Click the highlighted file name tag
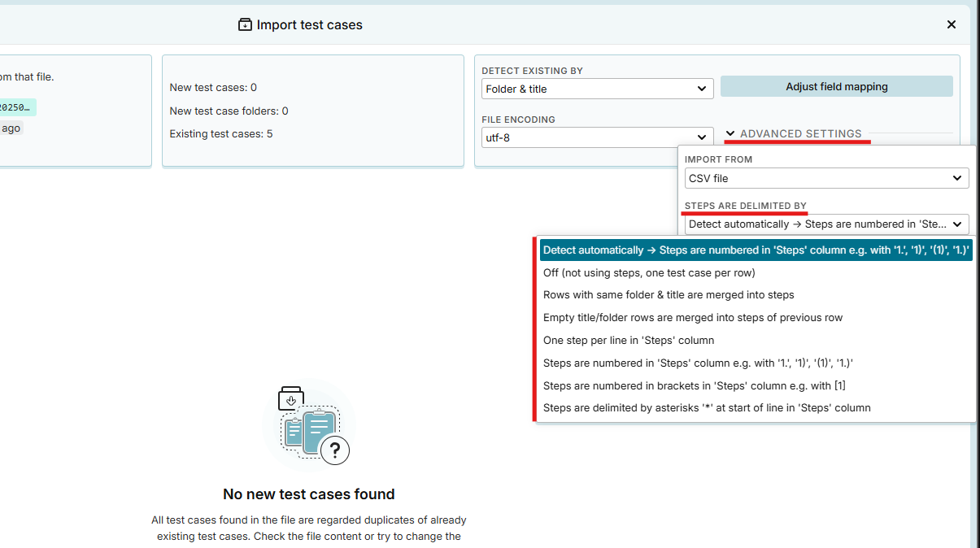The height and width of the screenshot is (548, 980). point(16,107)
